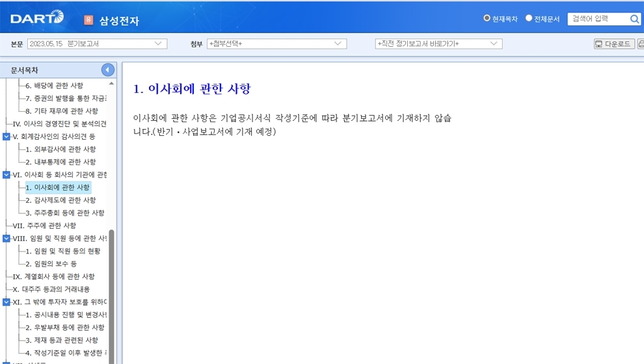Viewport: 644px width, 364px height.
Task: Click the 다운로드 button
Action: pyautogui.click(x=613, y=44)
